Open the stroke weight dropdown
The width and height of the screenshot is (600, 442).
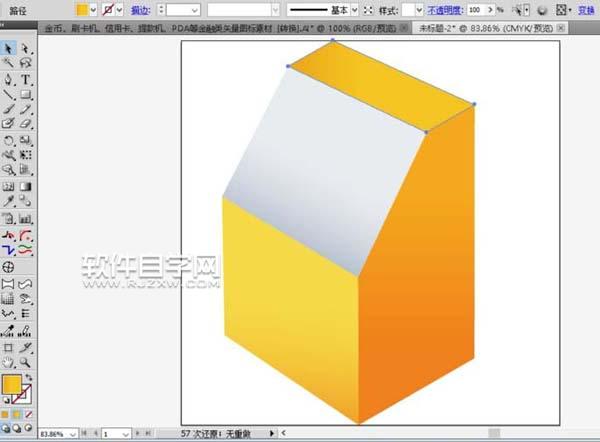[195, 10]
